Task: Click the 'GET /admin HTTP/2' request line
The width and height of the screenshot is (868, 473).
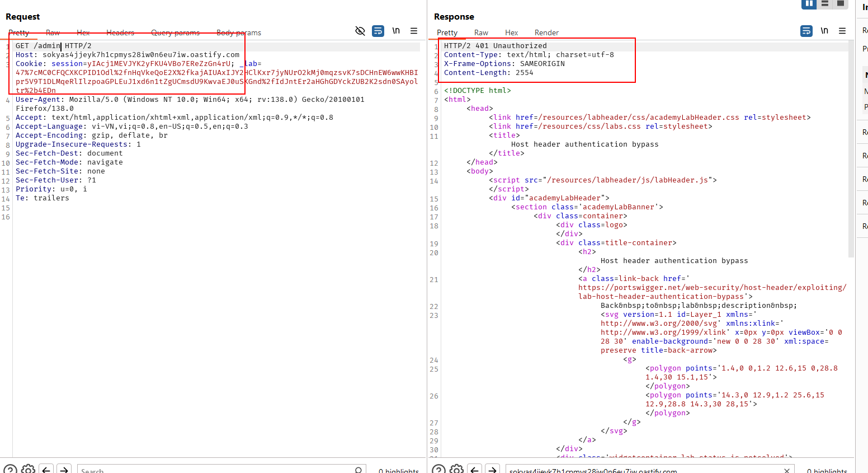Action: 53,46
